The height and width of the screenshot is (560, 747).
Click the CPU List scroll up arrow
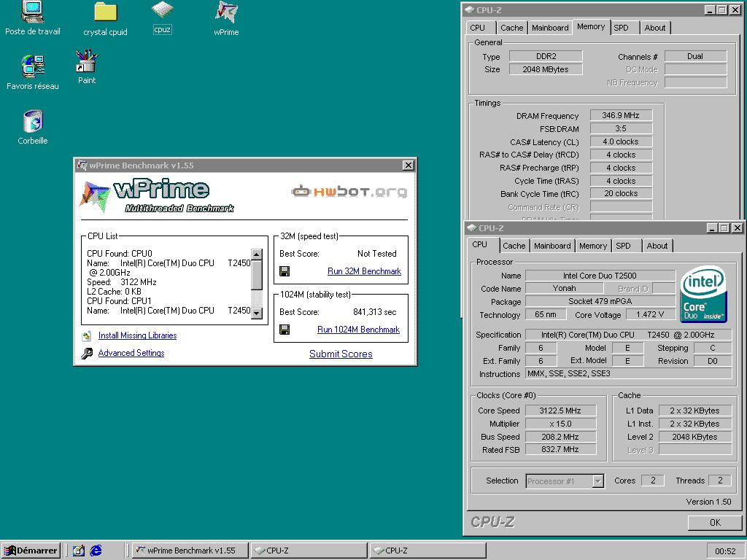pyautogui.click(x=256, y=254)
